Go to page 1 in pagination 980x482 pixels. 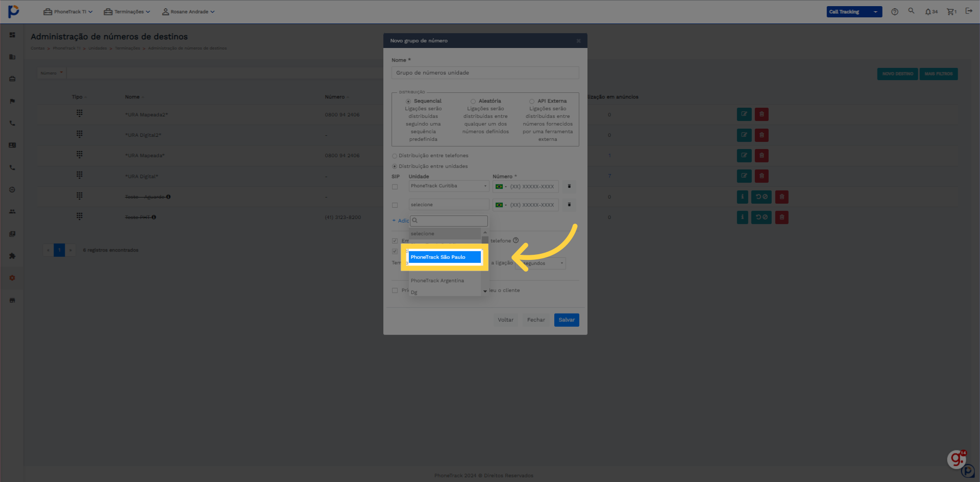59,250
